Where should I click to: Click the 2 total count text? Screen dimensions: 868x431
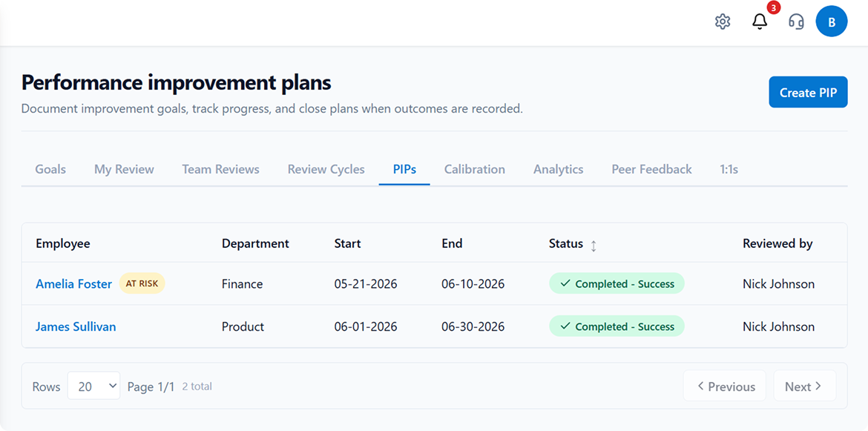click(x=197, y=386)
